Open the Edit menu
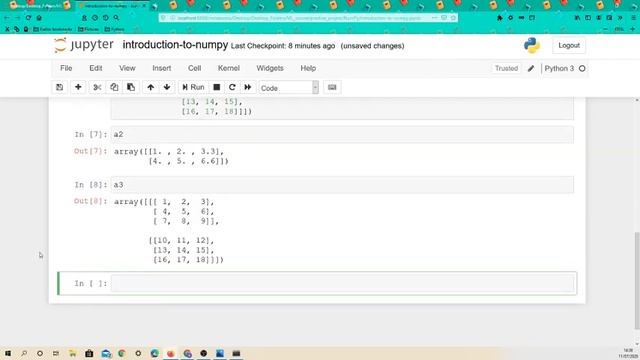The height and width of the screenshot is (360, 640). [x=96, y=68]
